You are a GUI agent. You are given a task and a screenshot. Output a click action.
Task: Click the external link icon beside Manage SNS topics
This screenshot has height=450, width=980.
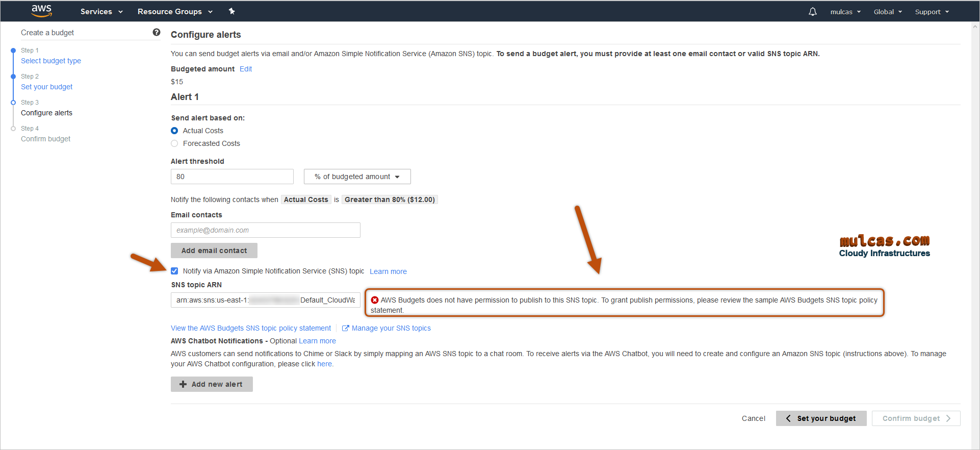click(x=345, y=328)
